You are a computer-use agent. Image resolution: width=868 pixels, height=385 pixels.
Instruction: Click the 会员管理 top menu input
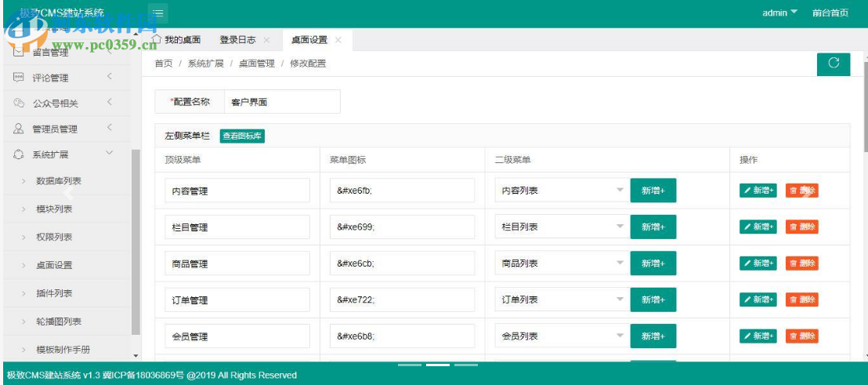pos(237,336)
